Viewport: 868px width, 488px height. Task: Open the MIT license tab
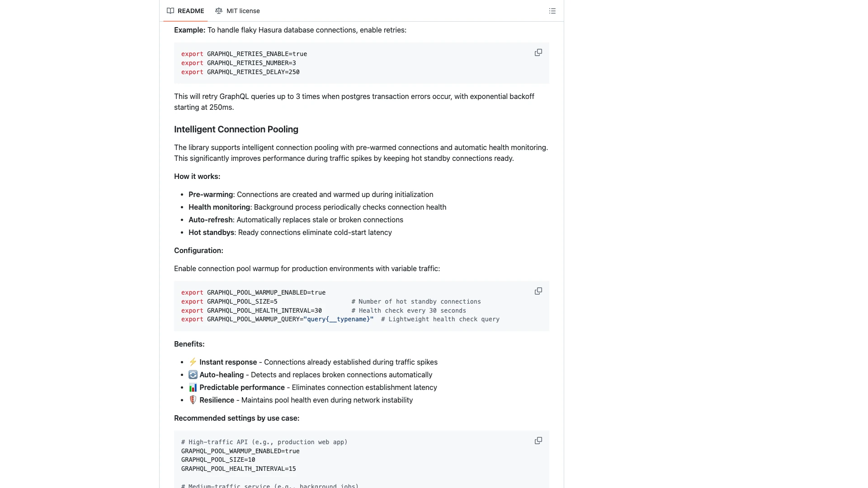(x=243, y=11)
